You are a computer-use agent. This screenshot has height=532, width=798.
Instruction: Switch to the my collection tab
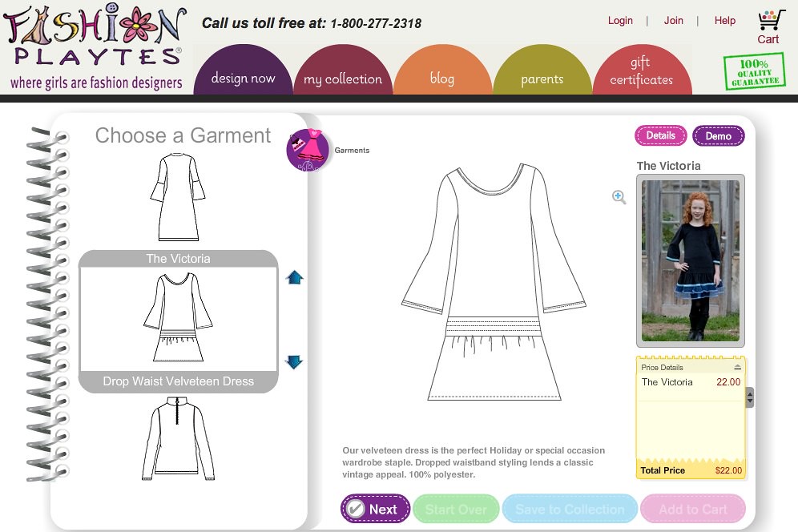click(342, 79)
